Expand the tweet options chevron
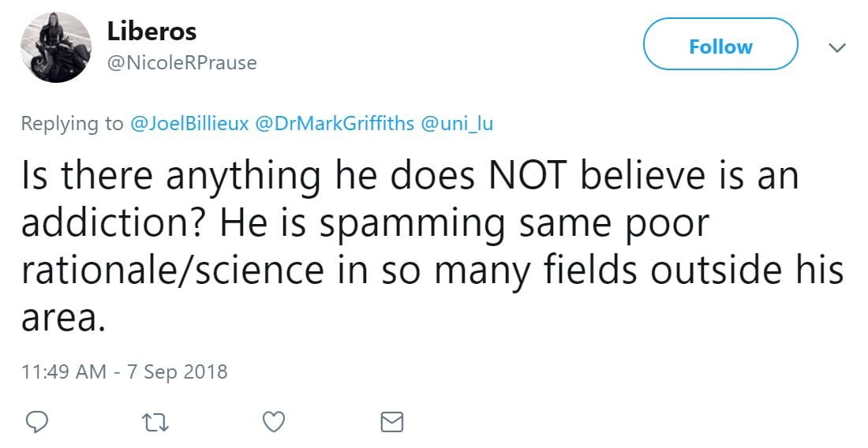Screen dimensions: 868x448 click(x=836, y=48)
